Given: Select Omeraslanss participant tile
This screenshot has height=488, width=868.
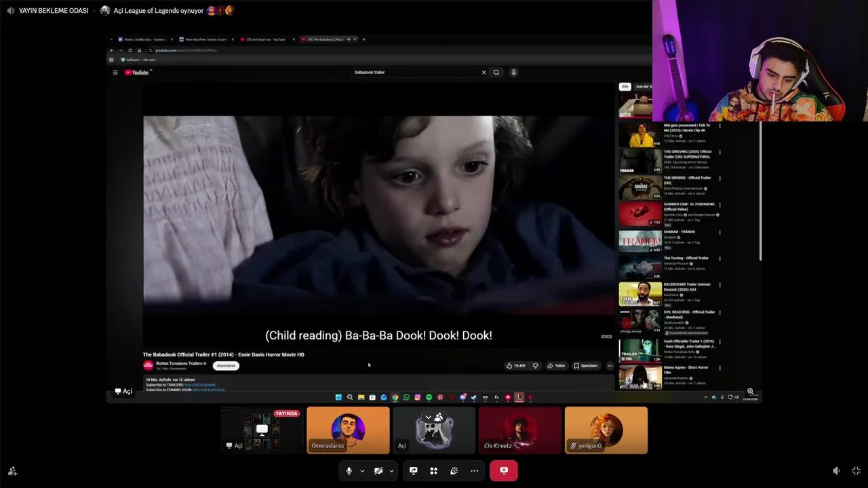Looking at the screenshot, I should 348,430.
